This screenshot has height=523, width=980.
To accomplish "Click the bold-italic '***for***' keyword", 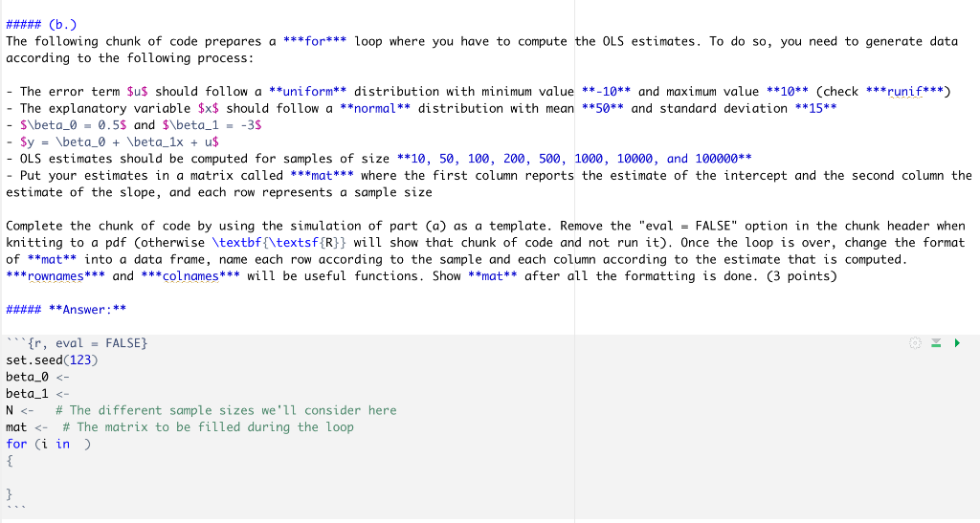I will click(314, 41).
